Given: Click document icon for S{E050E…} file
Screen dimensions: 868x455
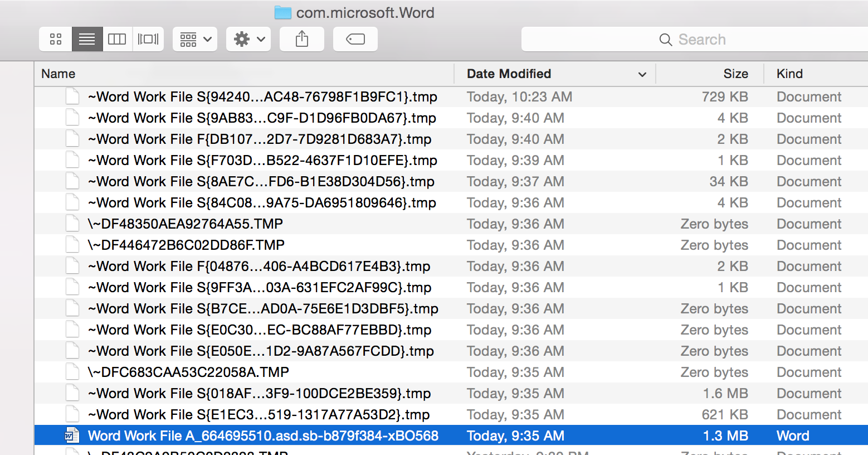Looking at the screenshot, I should coord(72,351).
